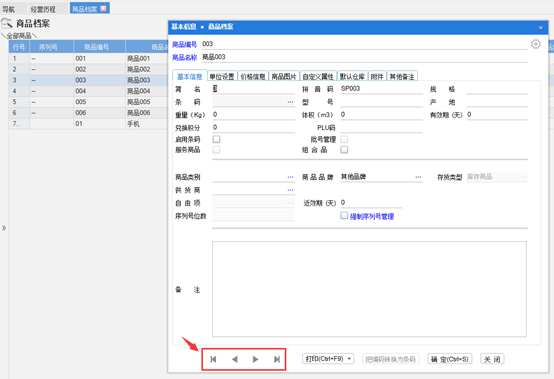Image resolution: width=554 pixels, height=379 pixels.
Task: Enable 强制序列号管理 checkbox
Action: pyautogui.click(x=344, y=215)
